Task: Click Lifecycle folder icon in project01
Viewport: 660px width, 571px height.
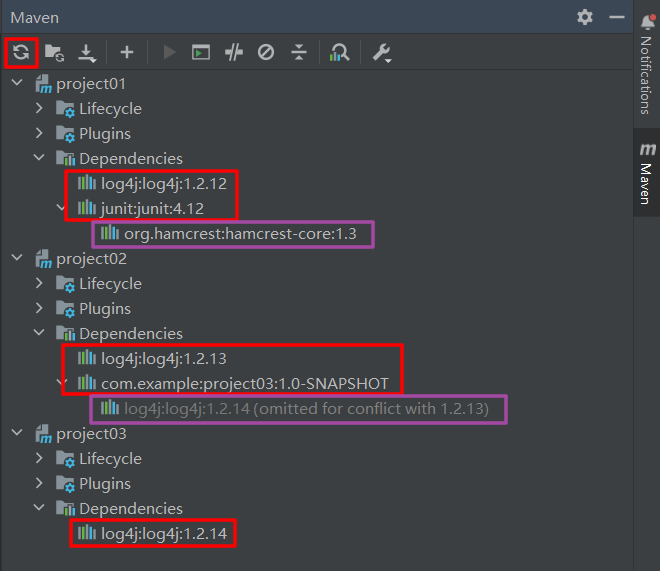Action: point(66,109)
